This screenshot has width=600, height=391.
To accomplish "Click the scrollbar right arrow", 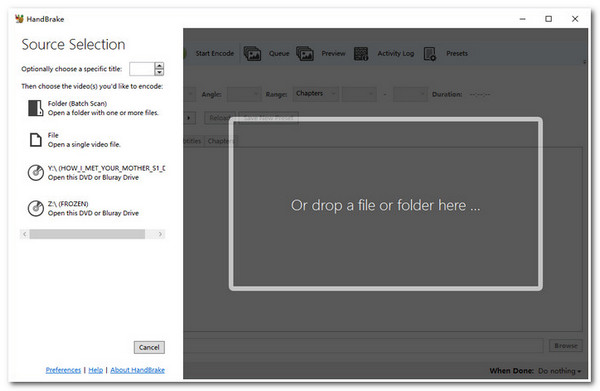I will point(160,234).
